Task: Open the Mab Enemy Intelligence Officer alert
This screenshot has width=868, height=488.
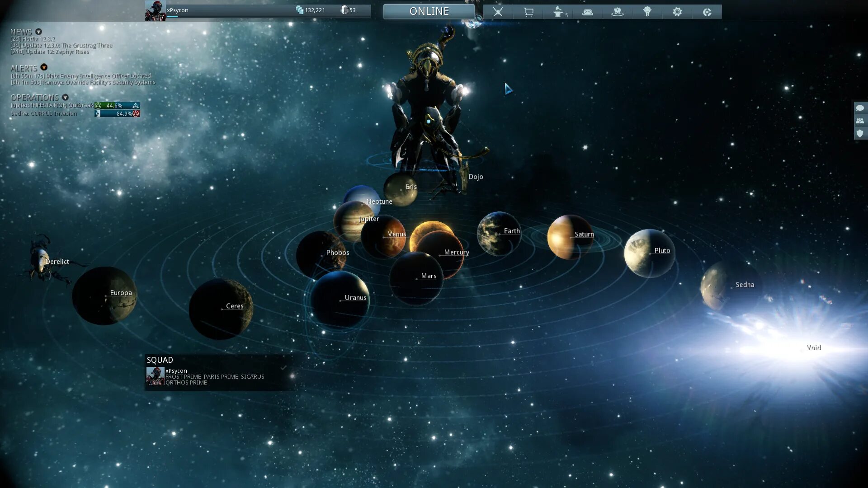Action: pos(80,76)
